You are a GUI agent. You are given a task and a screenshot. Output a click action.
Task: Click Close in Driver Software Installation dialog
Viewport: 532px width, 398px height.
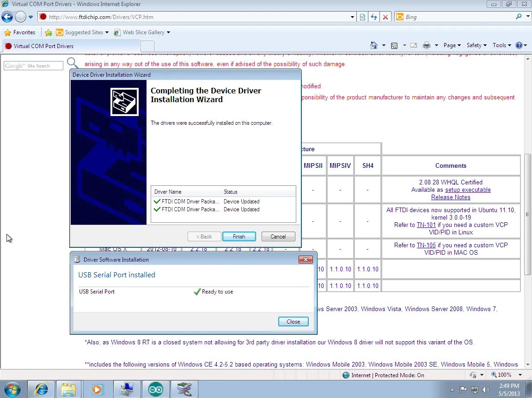293,321
